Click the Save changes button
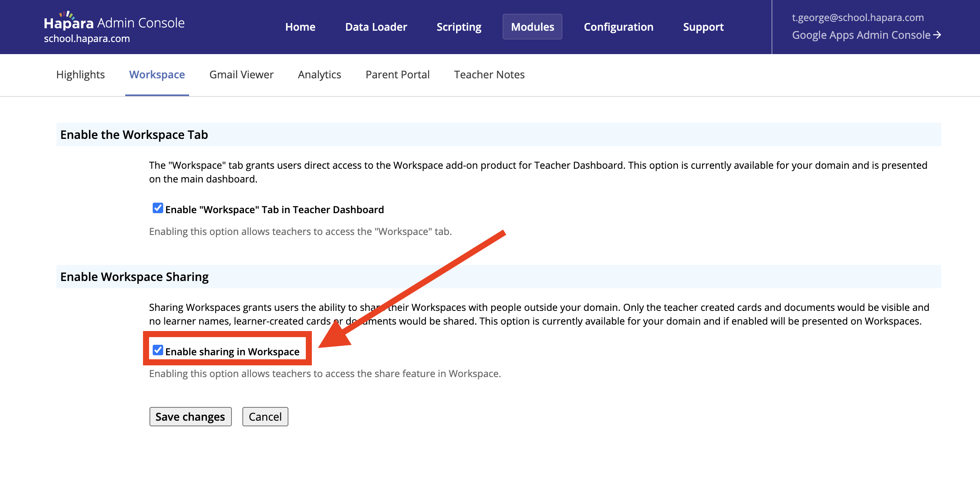 (x=190, y=417)
